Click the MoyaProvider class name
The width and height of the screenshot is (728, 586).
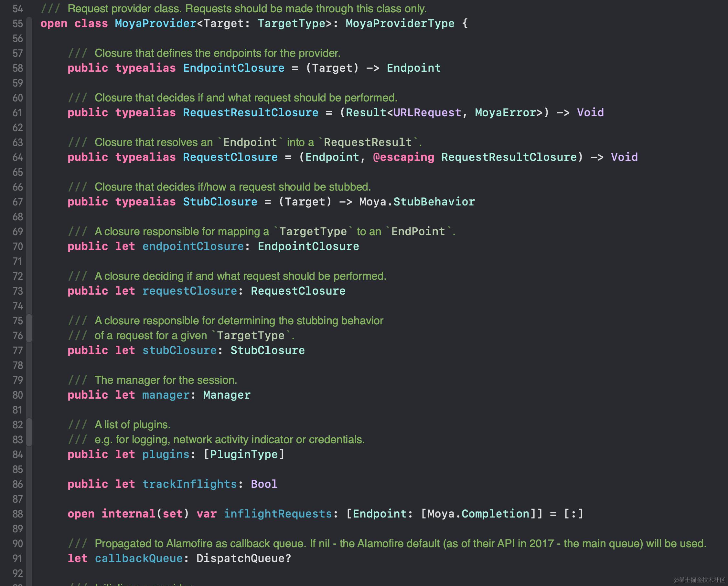point(155,24)
